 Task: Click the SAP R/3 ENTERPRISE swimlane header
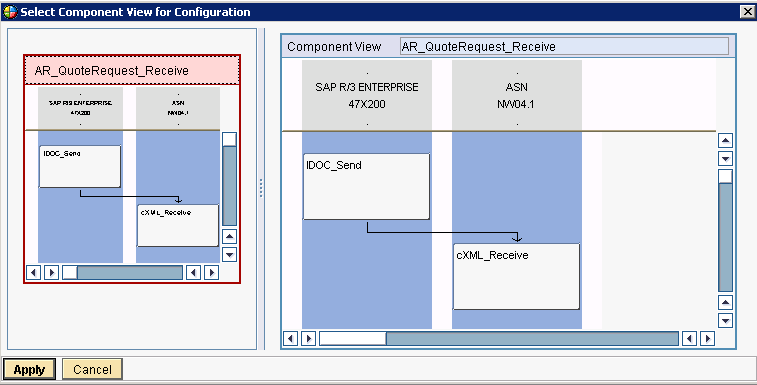point(367,95)
